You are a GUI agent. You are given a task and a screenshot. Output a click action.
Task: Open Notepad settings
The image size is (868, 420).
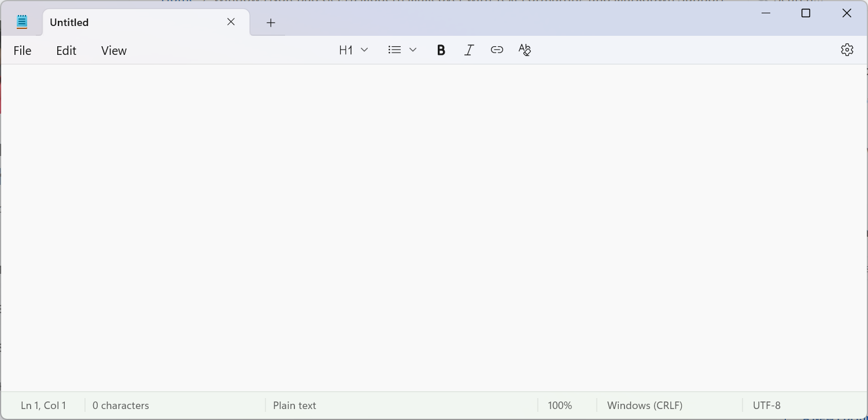click(x=847, y=50)
